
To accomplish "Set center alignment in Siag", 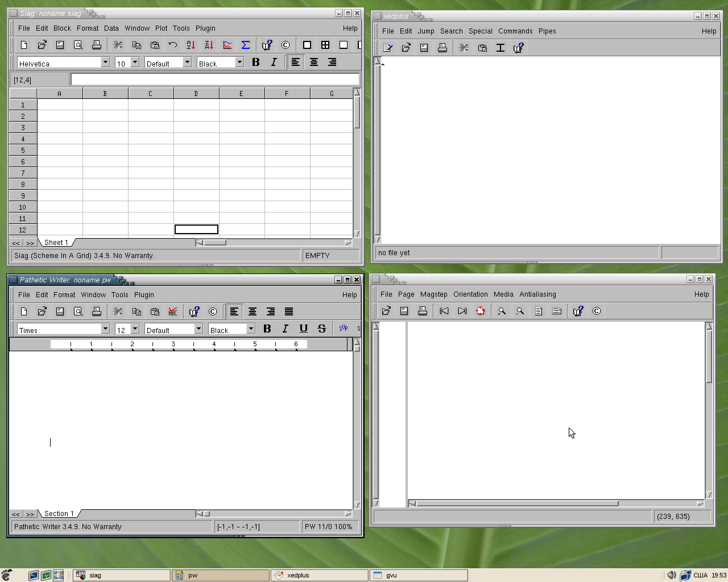I will (314, 62).
